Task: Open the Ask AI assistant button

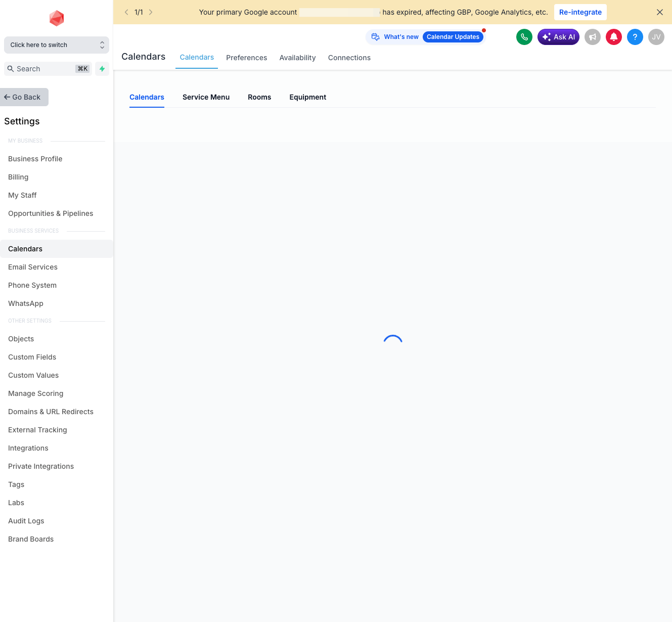Action: [558, 37]
